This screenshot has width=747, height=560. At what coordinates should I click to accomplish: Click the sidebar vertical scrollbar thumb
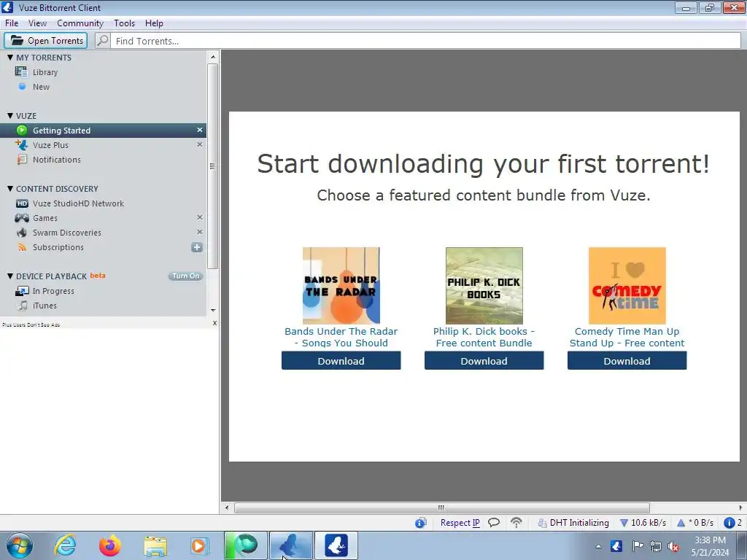click(212, 166)
